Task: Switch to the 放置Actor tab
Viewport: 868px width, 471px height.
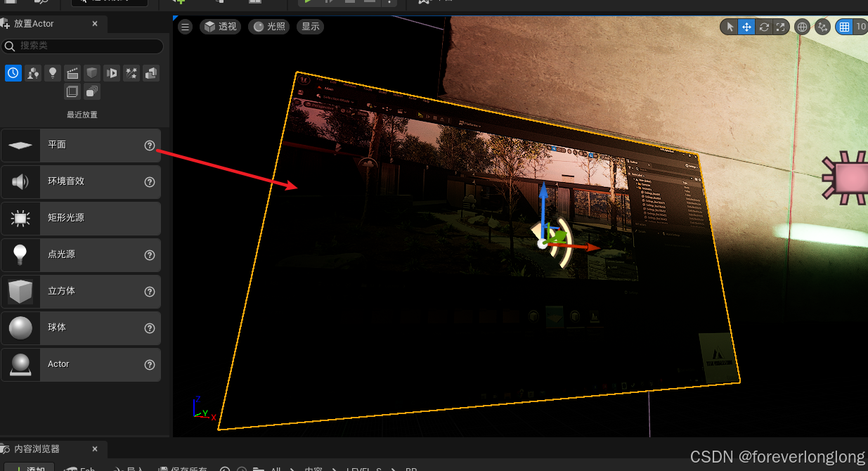Action: click(x=34, y=24)
